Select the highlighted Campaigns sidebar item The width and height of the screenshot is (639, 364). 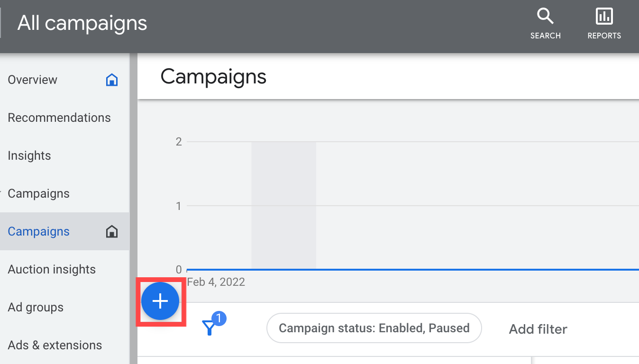pyautogui.click(x=39, y=231)
